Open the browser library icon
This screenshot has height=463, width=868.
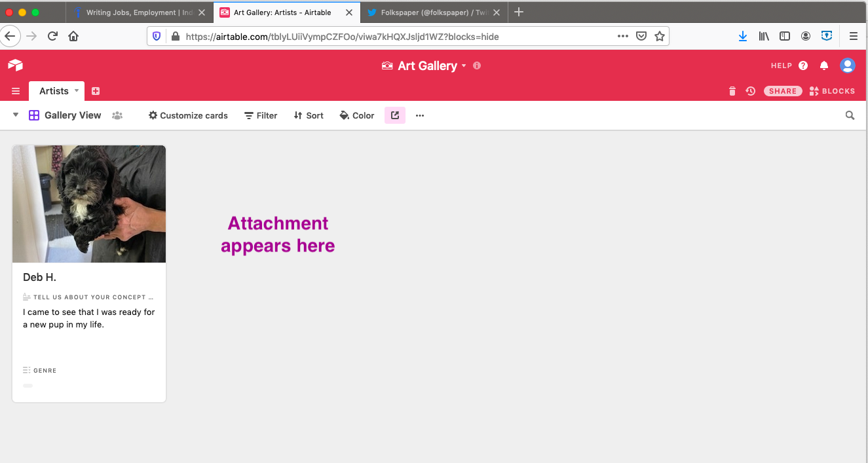764,37
